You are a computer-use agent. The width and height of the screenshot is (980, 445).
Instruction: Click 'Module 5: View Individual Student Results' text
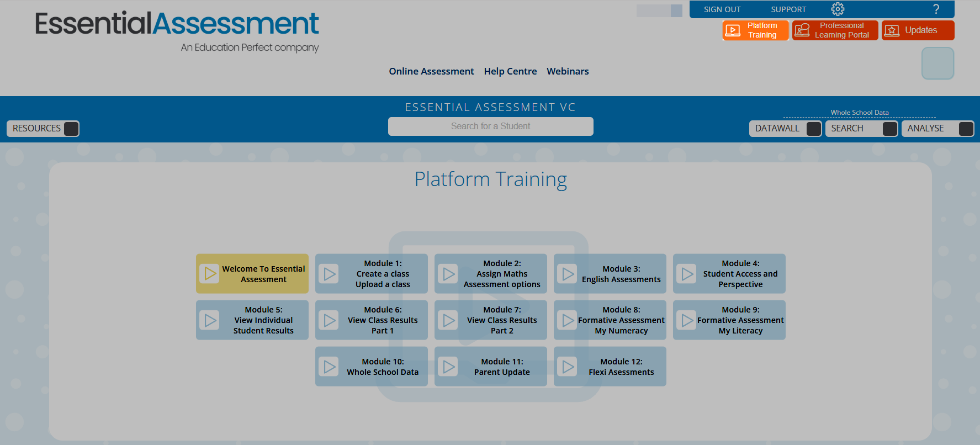click(x=263, y=320)
